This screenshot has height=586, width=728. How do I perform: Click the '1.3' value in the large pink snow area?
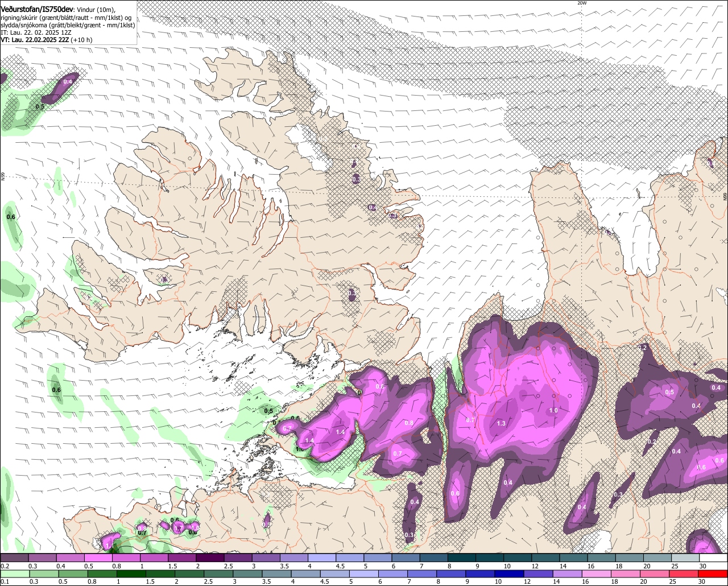coord(501,423)
